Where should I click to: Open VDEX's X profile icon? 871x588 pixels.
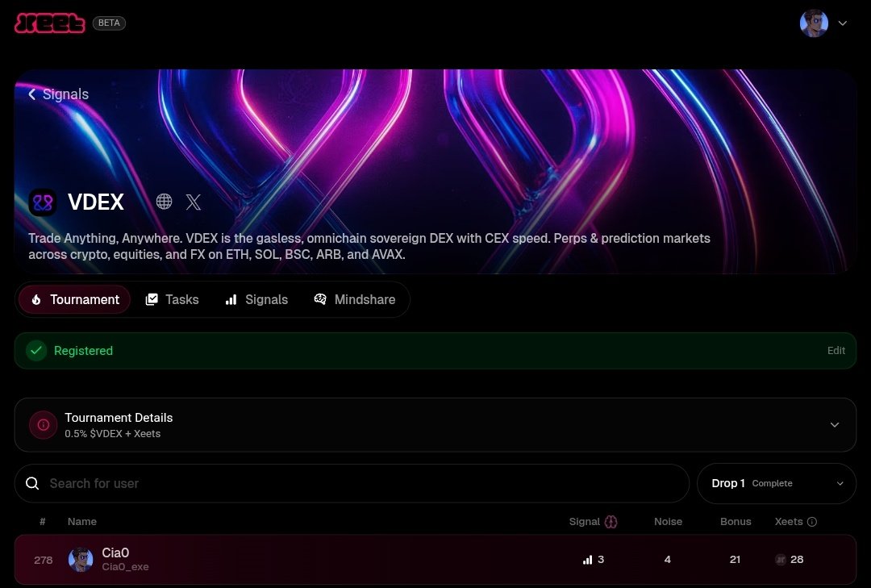pos(194,202)
